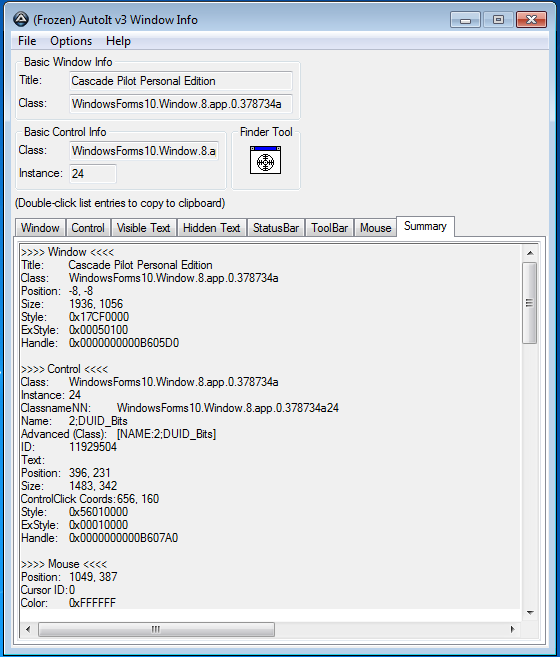Maximize the AutoIt Window Info window

pyautogui.click(x=498, y=20)
